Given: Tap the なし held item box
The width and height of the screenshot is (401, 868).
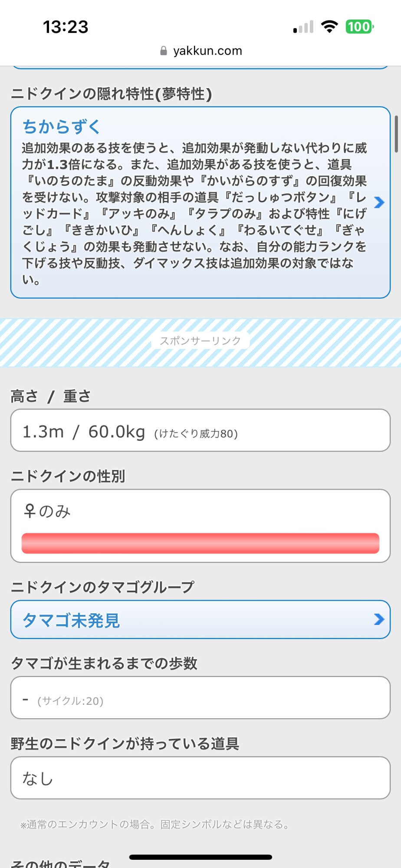Looking at the screenshot, I should click(200, 778).
